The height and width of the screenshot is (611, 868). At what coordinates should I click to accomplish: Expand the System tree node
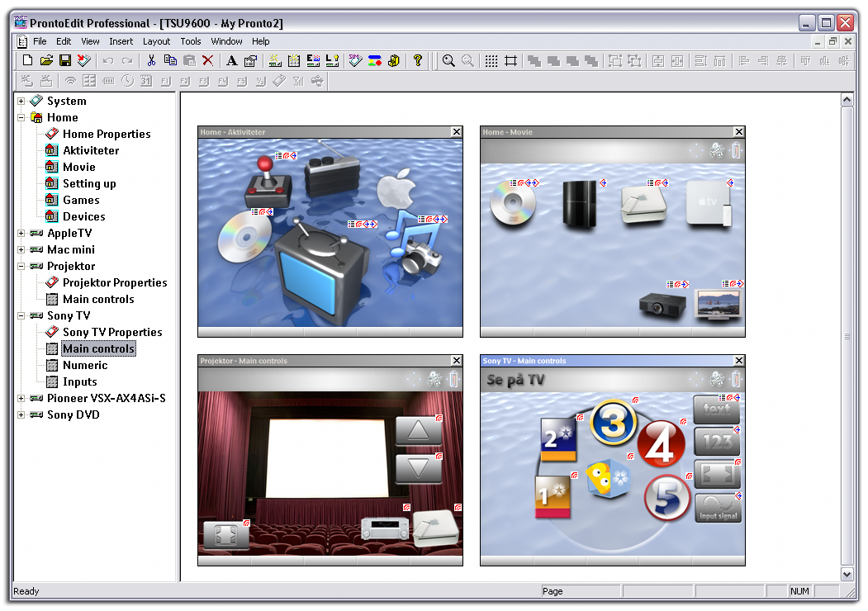pyautogui.click(x=21, y=101)
